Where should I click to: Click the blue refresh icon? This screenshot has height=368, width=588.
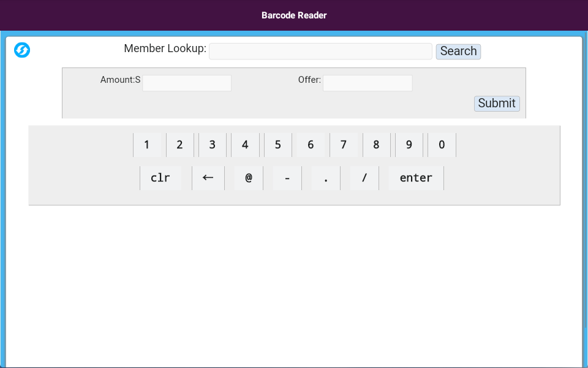[x=22, y=50]
